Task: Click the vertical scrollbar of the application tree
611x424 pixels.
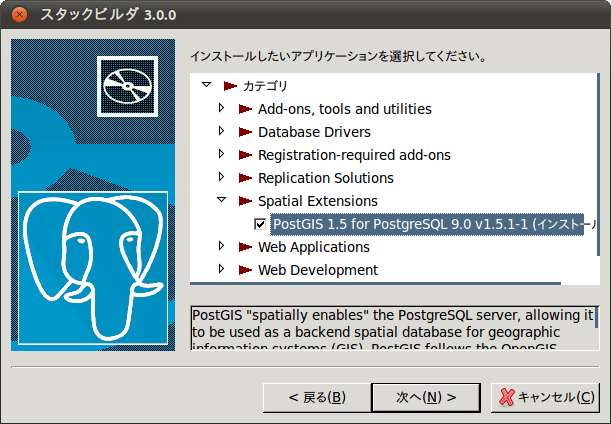Action: click(x=598, y=164)
